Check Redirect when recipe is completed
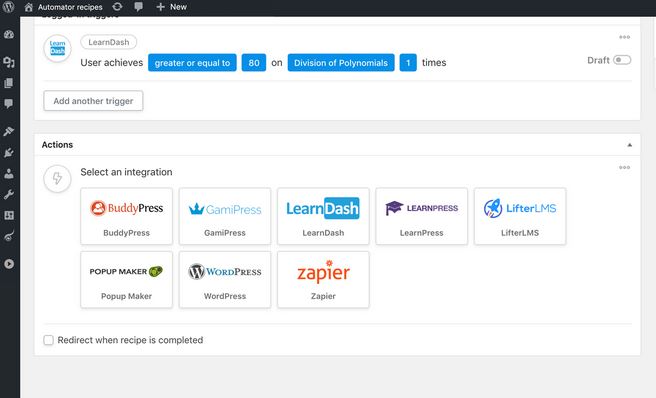Viewport: 656px width, 398px height. click(x=49, y=340)
